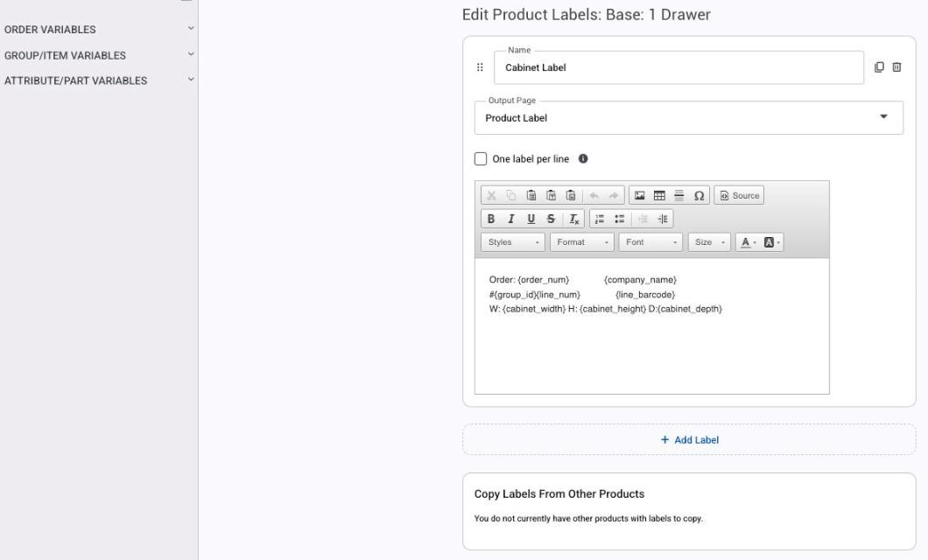Enable the One label per line checkbox

[x=481, y=158]
